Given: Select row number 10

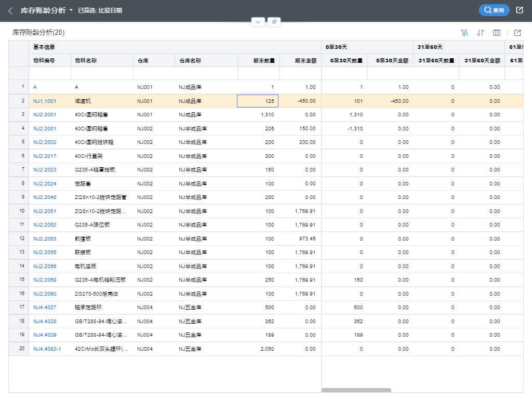Looking at the screenshot, I should (19, 211).
